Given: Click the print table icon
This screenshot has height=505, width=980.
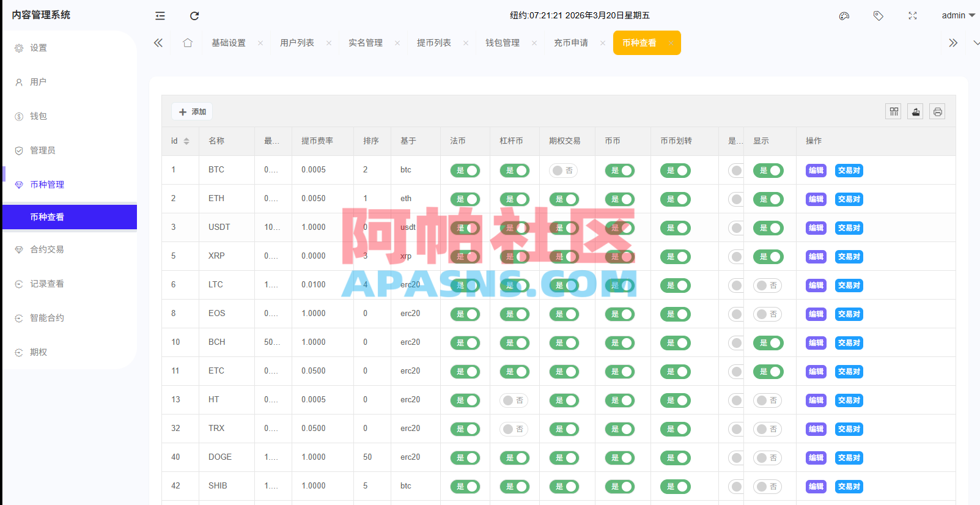Looking at the screenshot, I should tap(938, 111).
